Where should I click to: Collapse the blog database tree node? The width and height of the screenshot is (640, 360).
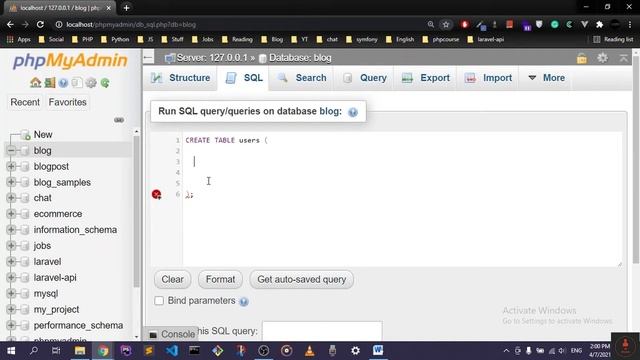tap(11, 151)
